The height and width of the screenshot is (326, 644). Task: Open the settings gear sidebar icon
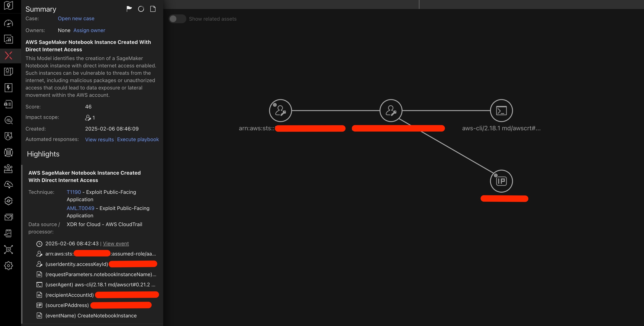(x=9, y=266)
